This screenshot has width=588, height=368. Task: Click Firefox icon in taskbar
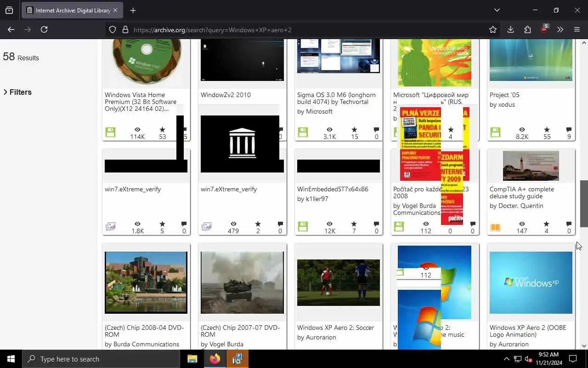(x=215, y=359)
